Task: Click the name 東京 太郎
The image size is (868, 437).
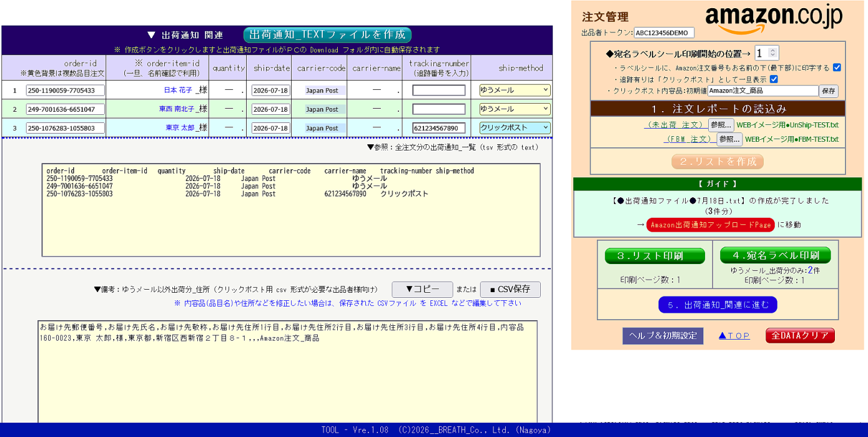Action: pyautogui.click(x=179, y=128)
